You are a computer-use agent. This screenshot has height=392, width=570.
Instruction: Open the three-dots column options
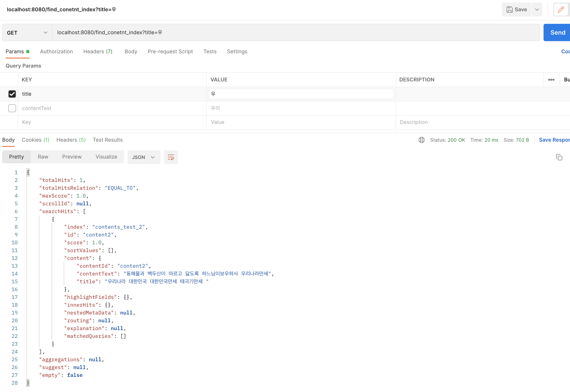tap(551, 79)
